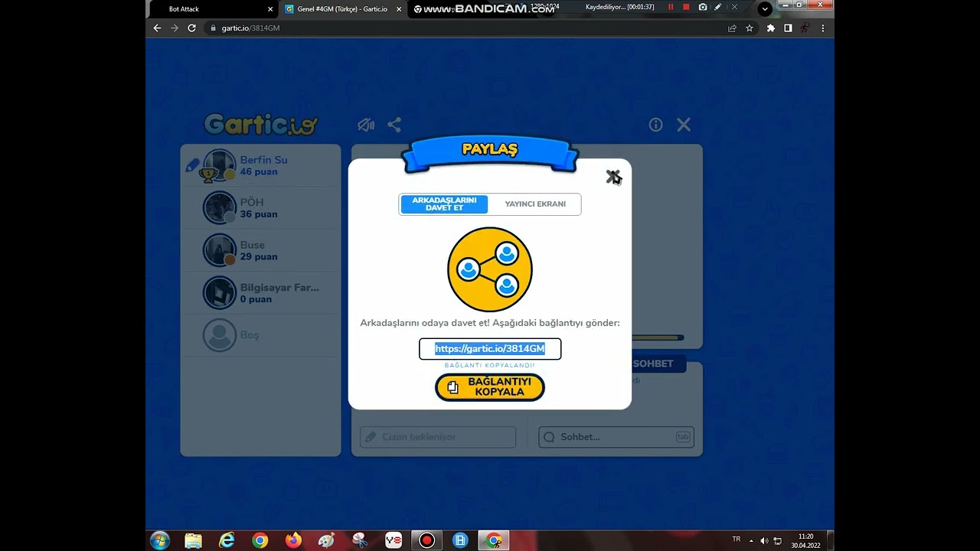Open Snipping Tool from taskbar

(360, 540)
